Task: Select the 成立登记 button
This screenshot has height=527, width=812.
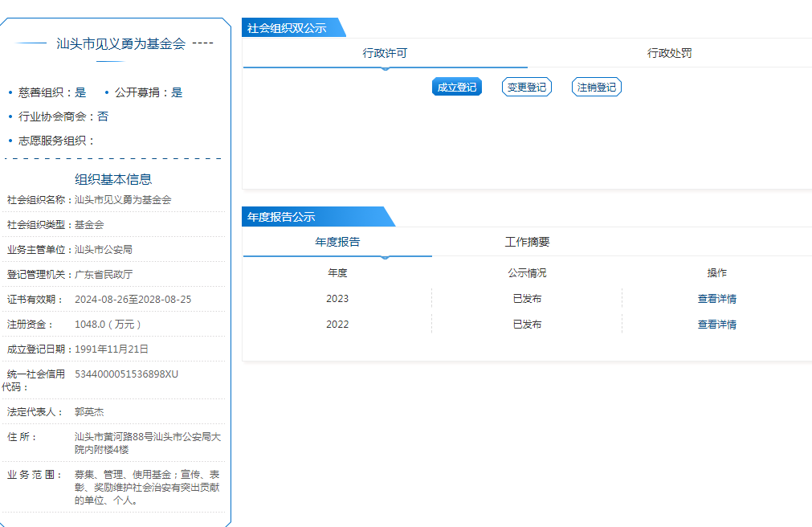Action: 456,87
